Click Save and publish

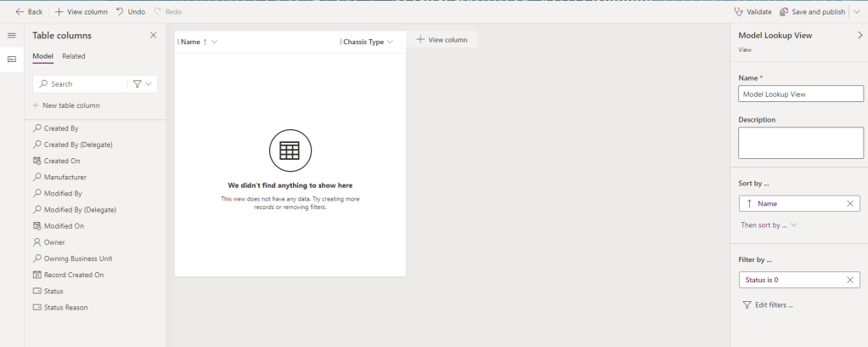(813, 12)
